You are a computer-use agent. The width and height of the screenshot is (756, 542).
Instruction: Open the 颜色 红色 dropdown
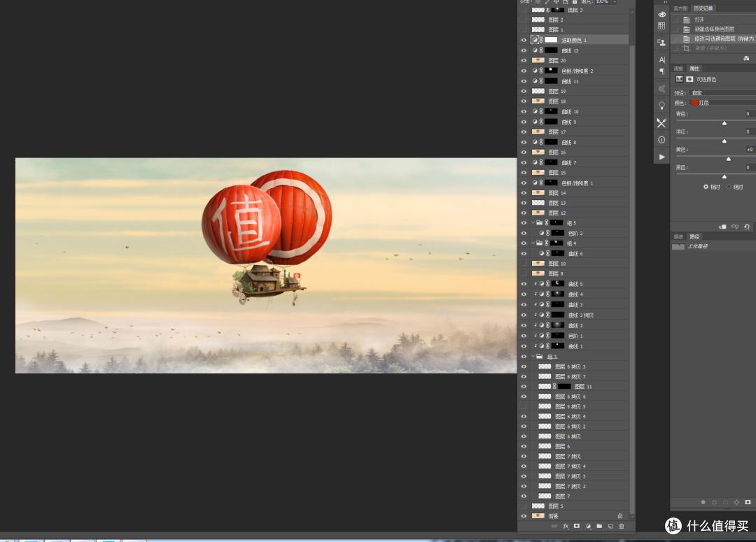(x=722, y=103)
